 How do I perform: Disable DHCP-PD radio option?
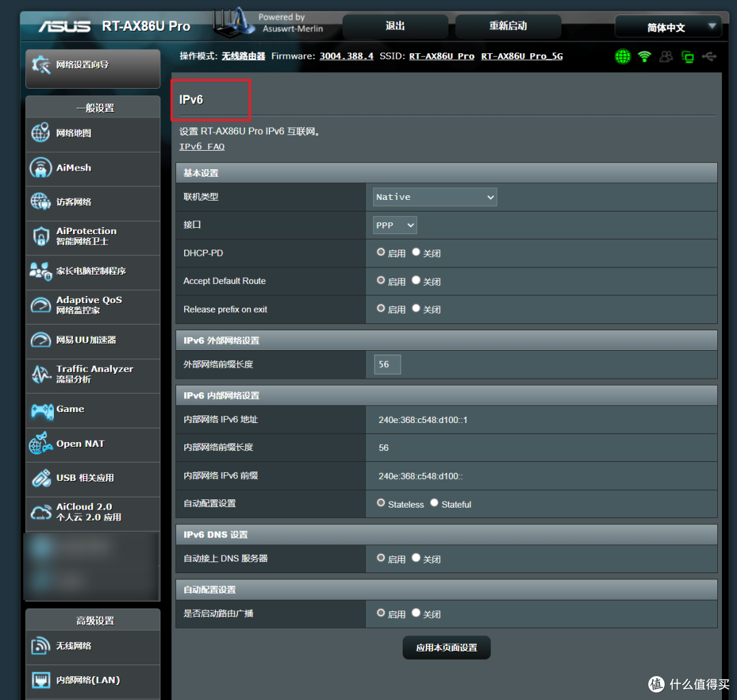tap(416, 252)
